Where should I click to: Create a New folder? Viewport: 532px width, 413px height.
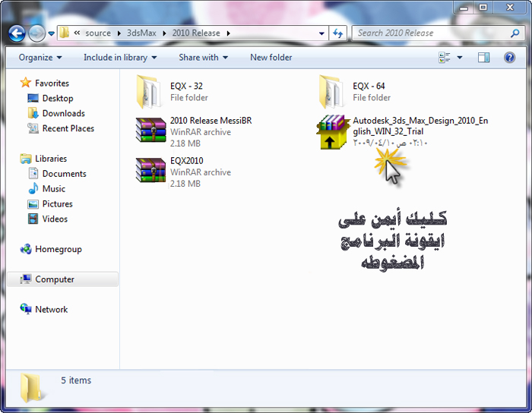click(271, 57)
